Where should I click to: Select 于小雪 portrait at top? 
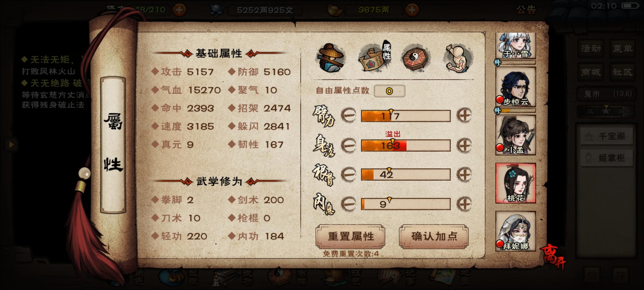click(x=515, y=46)
